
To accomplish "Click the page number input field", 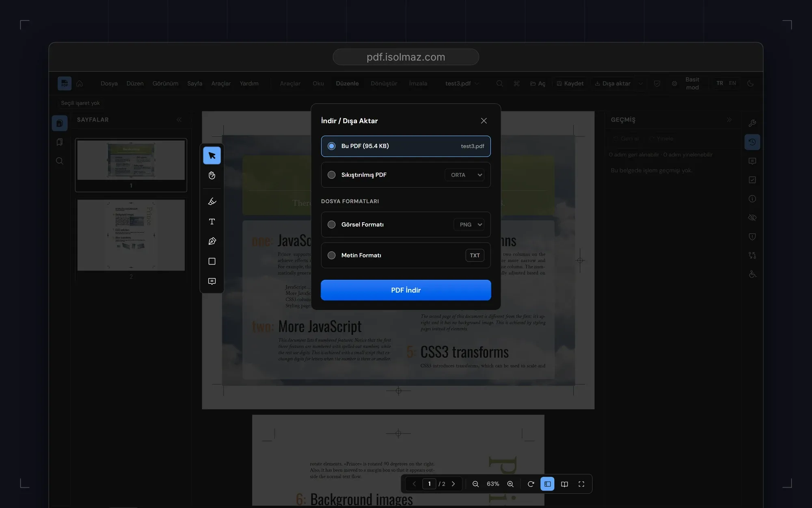I will (429, 484).
